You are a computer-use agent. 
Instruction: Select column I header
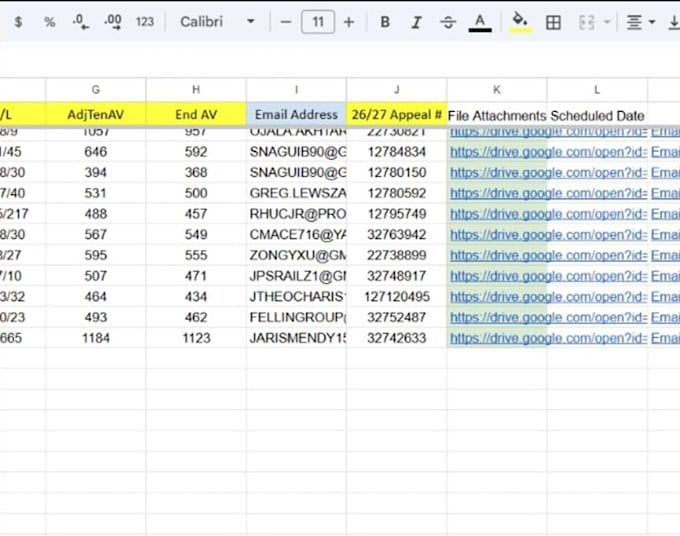tap(296, 90)
